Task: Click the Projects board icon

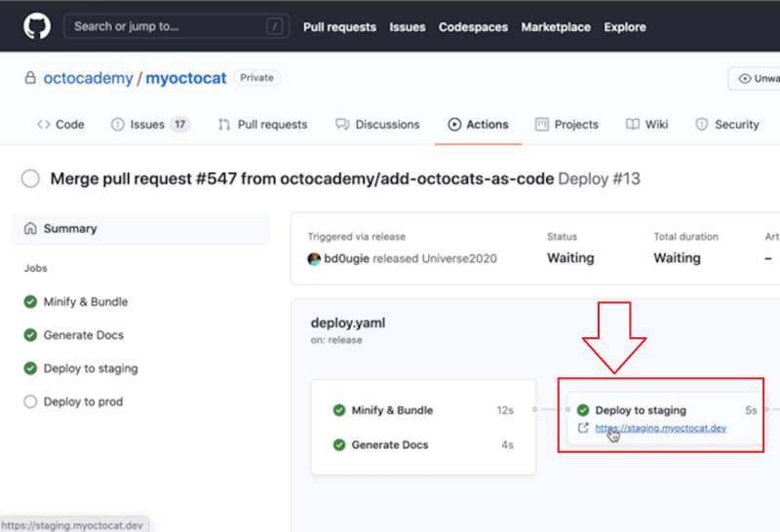Action: pos(542,125)
